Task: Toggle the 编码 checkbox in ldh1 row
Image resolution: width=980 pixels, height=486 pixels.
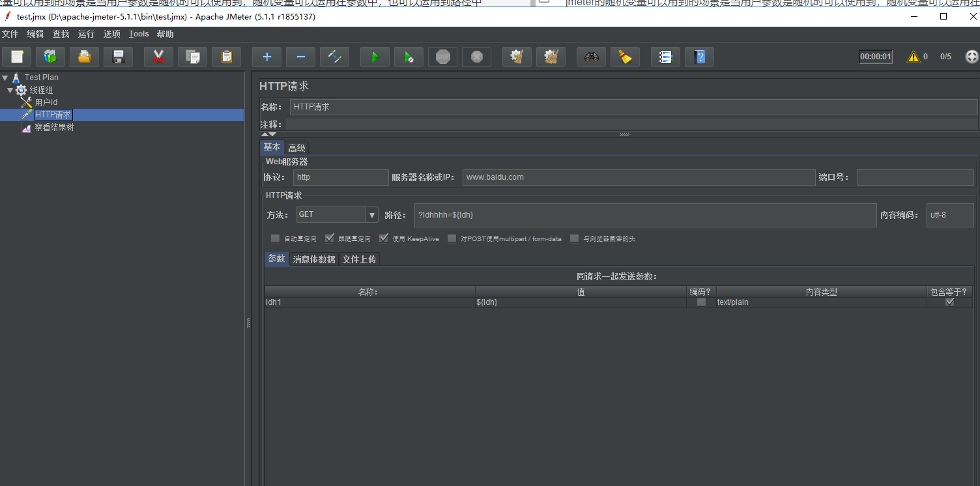Action: 701,302
